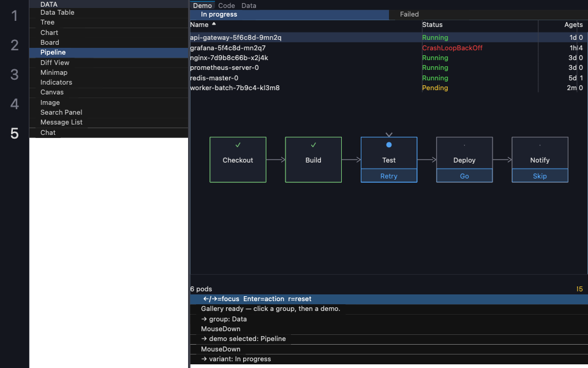Click the yellow Pending status
588x368 pixels.
coord(435,88)
